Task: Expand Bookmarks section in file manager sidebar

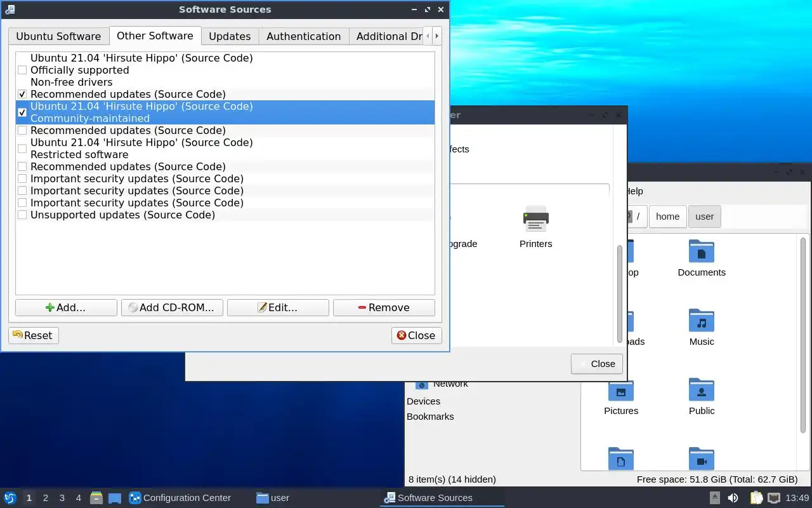Action: coord(430,417)
